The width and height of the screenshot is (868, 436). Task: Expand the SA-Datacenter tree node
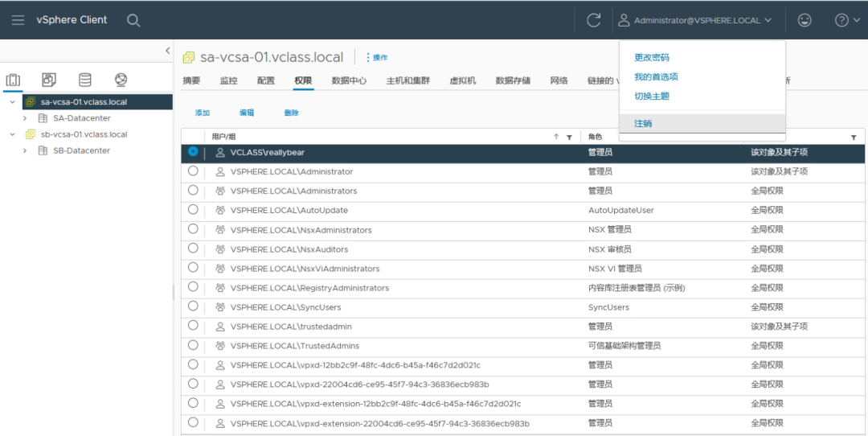click(x=25, y=118)
